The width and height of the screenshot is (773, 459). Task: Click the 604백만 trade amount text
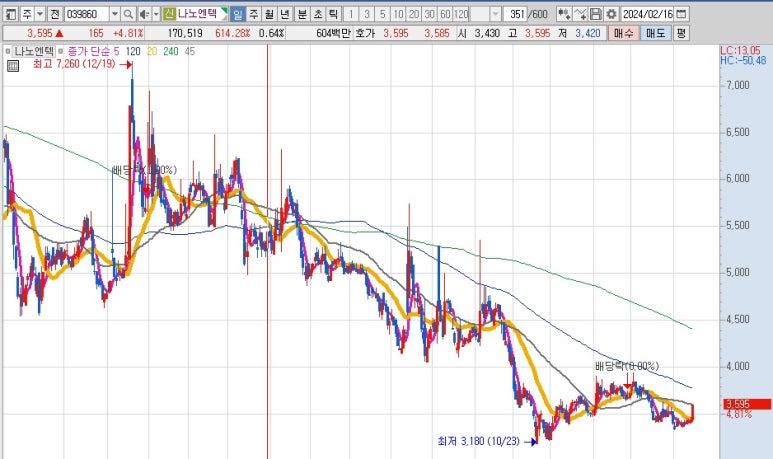333,34
